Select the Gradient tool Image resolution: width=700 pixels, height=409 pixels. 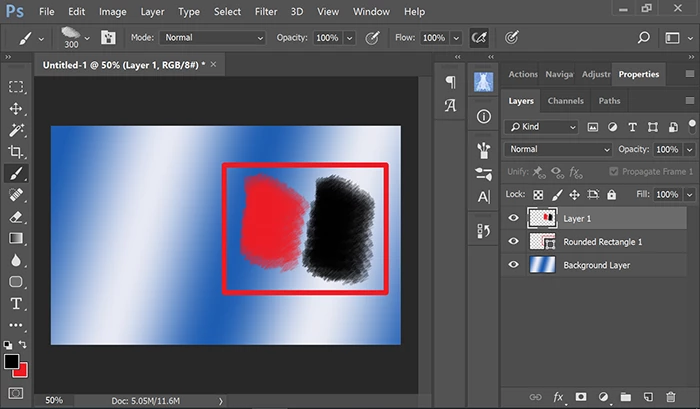tap(16, 238)
